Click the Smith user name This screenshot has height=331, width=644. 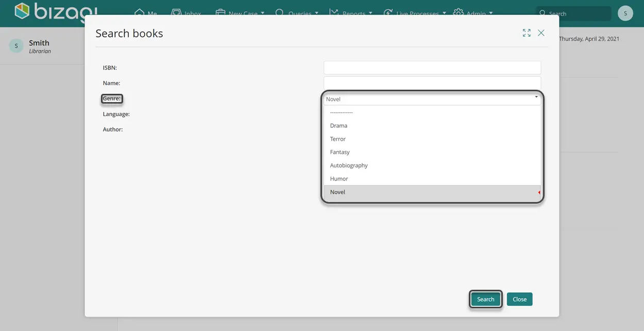(x=39, y=43)
